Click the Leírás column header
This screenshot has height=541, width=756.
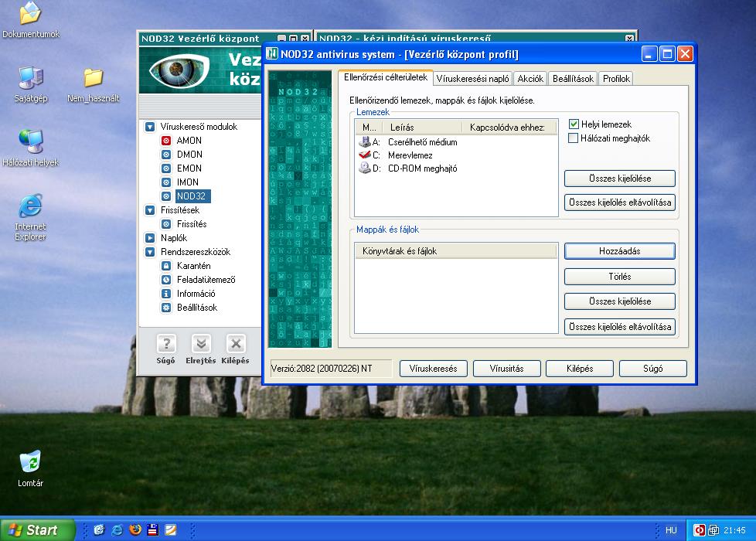(422, 128)
